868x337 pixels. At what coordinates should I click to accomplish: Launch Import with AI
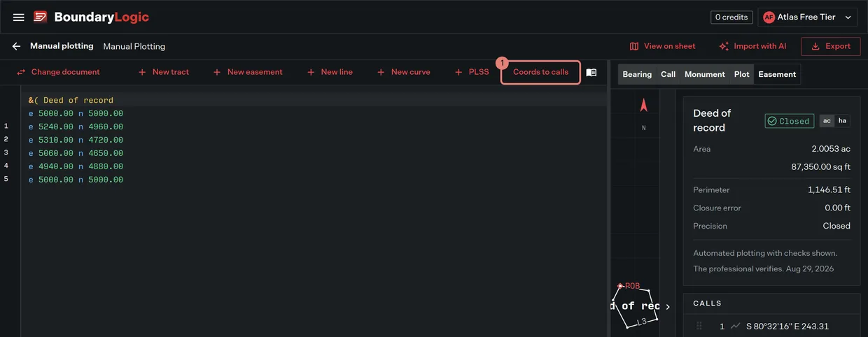pos(752,46)
